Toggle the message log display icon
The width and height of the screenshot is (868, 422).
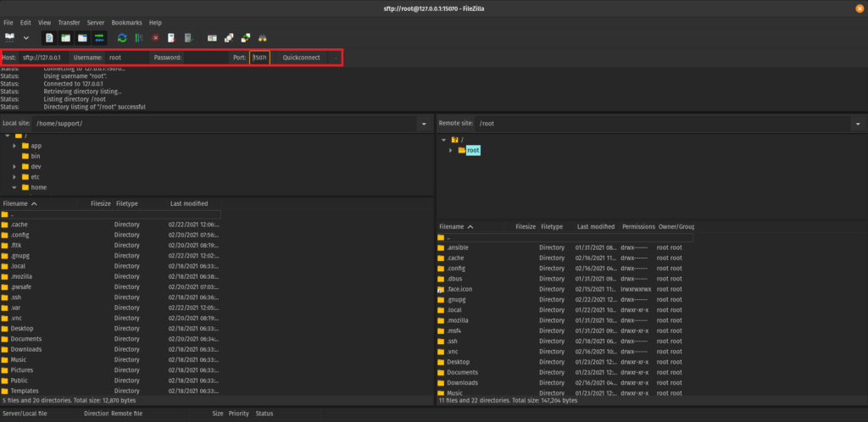pyautogui.click(x=49, y=37)
